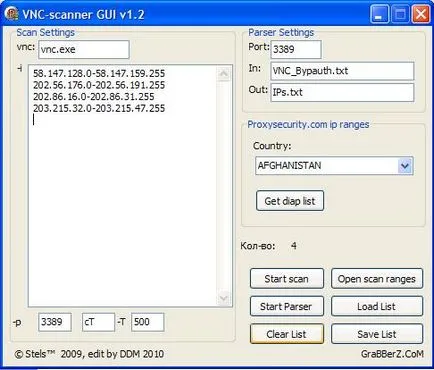Click the Get diap list button
Screen dimensions: 434x370
pos(290,201)
